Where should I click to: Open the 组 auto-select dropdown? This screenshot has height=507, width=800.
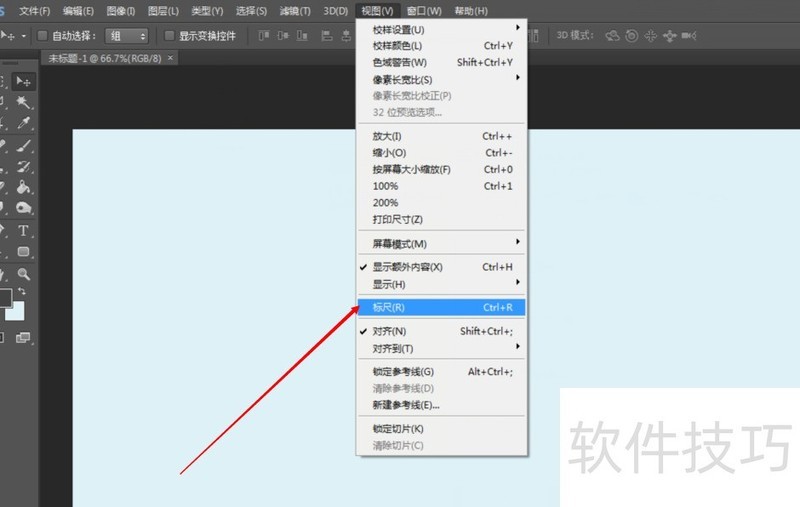(x=127, y=36)
